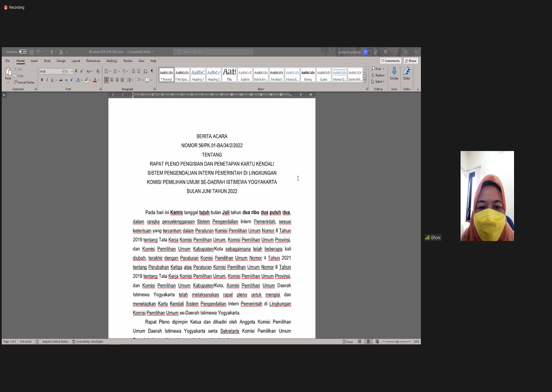Click the Replace icon in the Editing group
The image size is (552, 392).
click(378, 75)
